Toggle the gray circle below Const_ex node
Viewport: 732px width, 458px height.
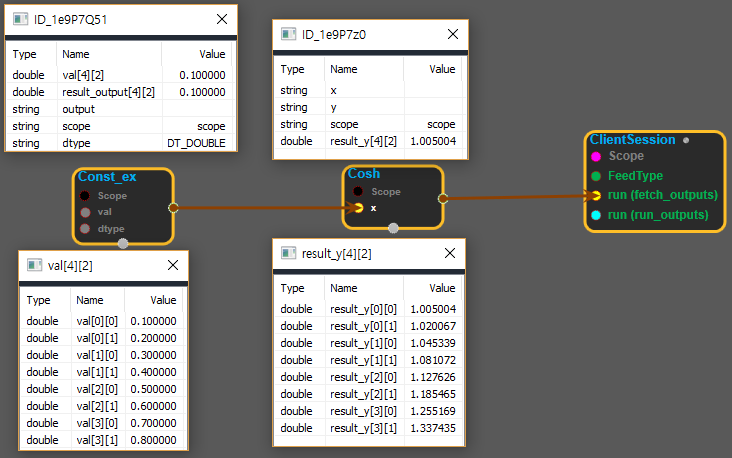[x=123, y=243]
